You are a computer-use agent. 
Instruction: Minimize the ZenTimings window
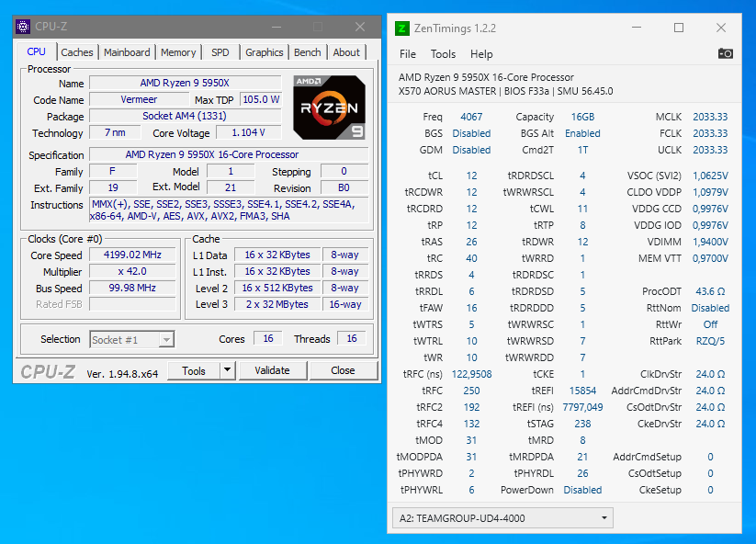[637, 28]
